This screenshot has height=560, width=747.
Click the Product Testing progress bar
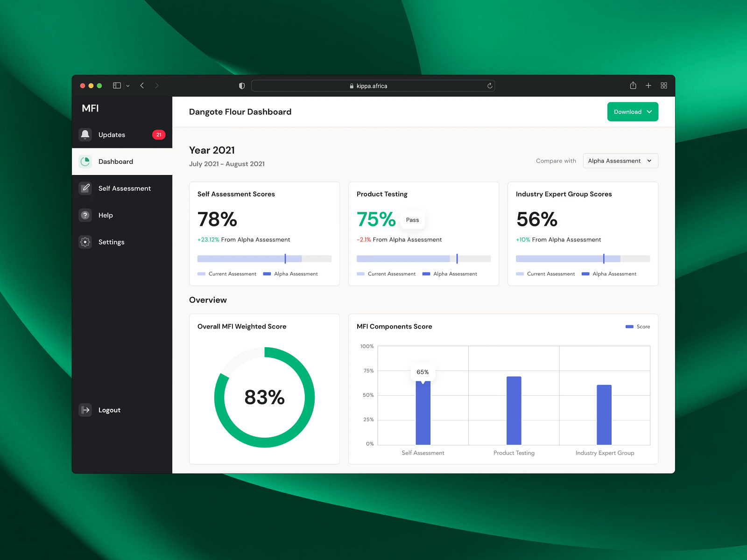[423, 259]
